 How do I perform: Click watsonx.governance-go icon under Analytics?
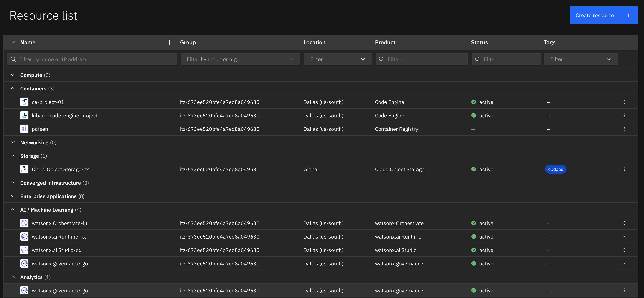click(24, 291)
